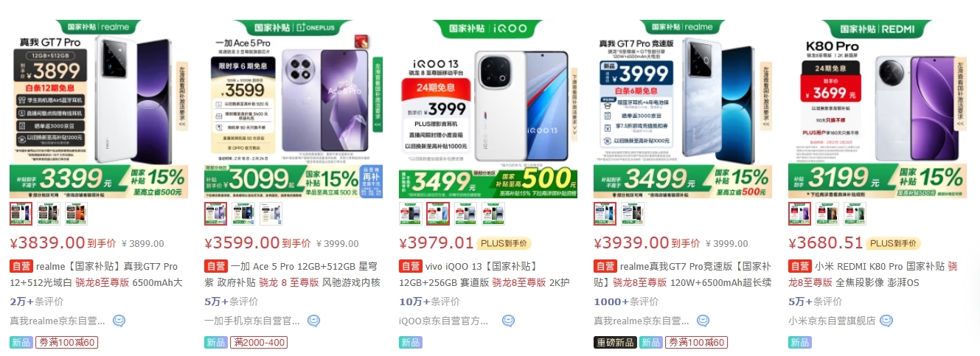Click 重磅新品 badge under GT7 Pro竞速版

[x=614, y=342]
